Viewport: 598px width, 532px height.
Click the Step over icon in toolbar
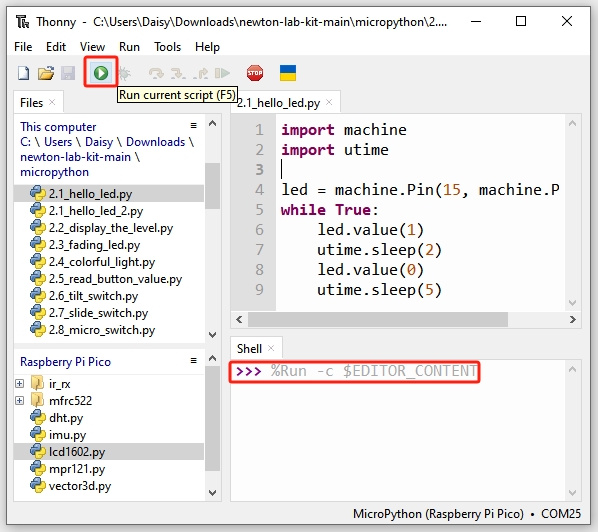[x=156, y=73]
